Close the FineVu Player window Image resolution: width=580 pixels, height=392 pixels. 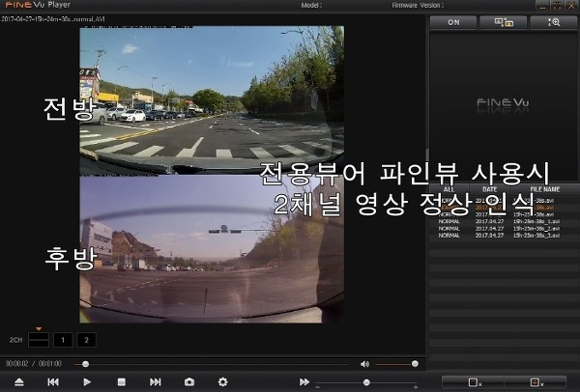tap(571, 6)
